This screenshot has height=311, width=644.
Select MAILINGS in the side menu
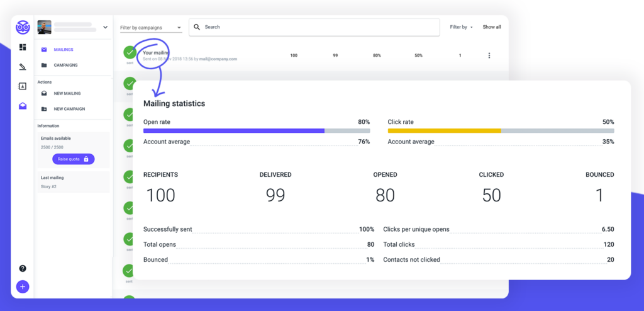(63, 49)
